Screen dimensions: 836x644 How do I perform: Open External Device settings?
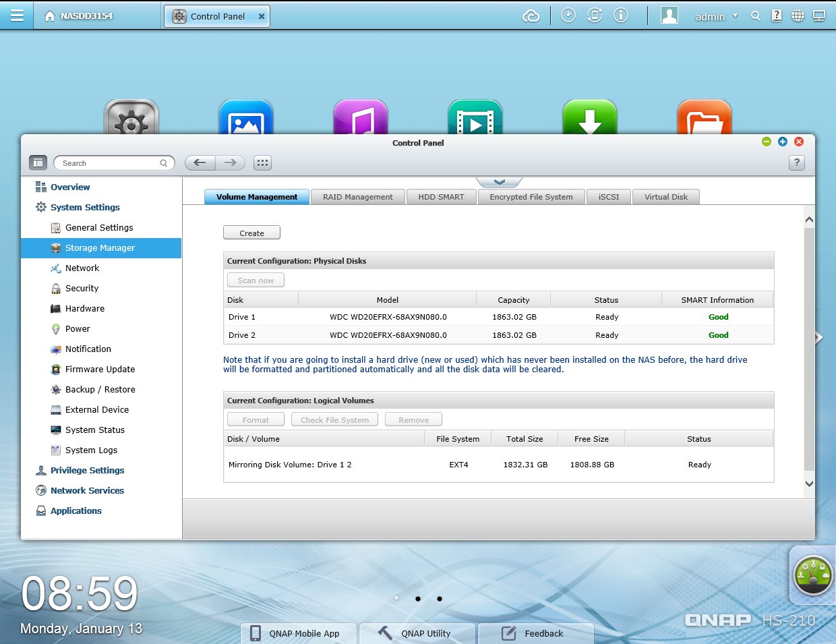pyautogui.click(x=97, y=410)
